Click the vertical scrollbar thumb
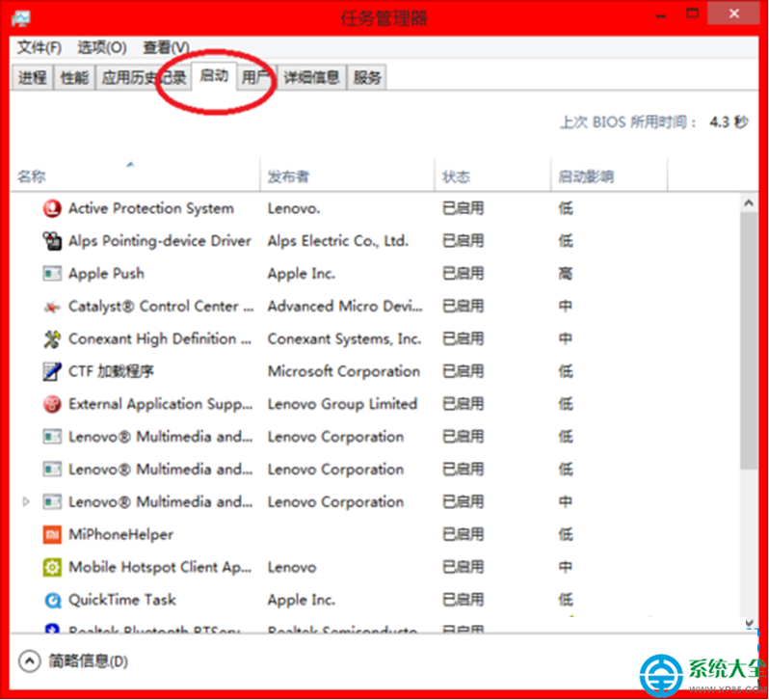769x700 pixels. click(749, 340)
